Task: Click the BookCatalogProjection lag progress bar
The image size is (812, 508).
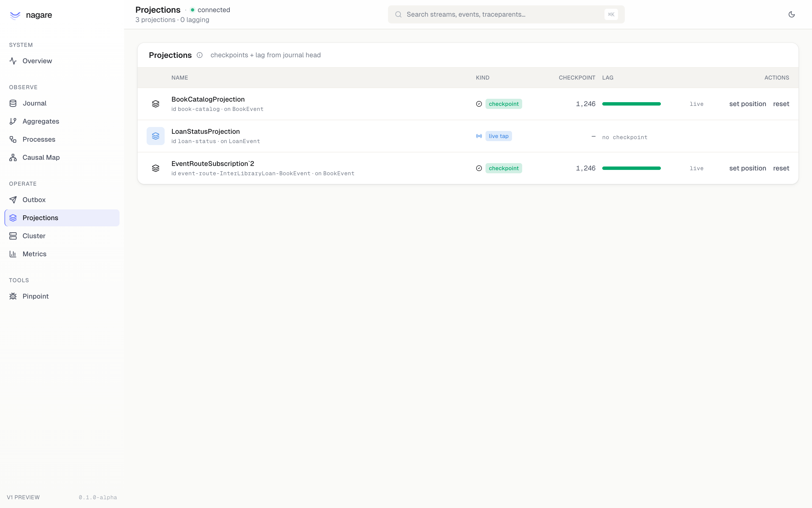Action: [x=632, y=104]
